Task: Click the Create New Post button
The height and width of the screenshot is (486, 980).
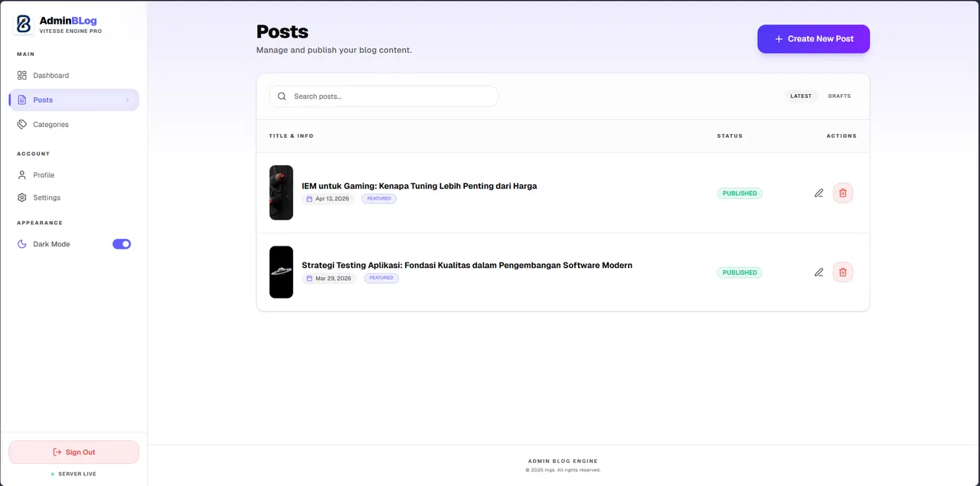Action: coord(813,39)
